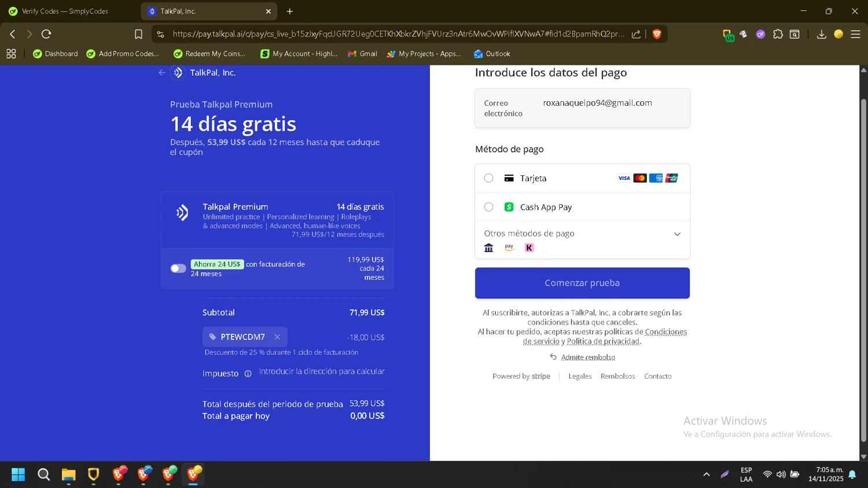This screenshot has height=488, width=868.
Task: Close the TalkPal, Inc. tab
Action: (269, 11)
